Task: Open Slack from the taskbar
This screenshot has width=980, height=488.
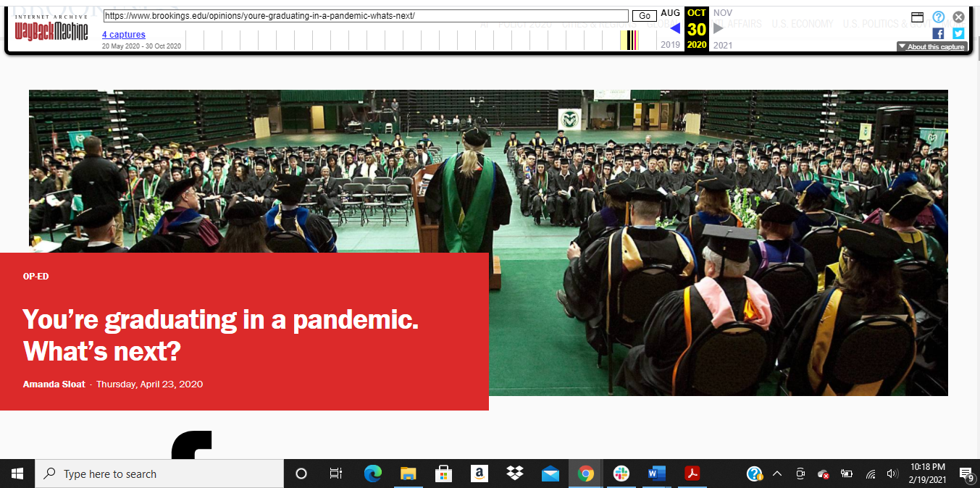Action: [621, 474]
